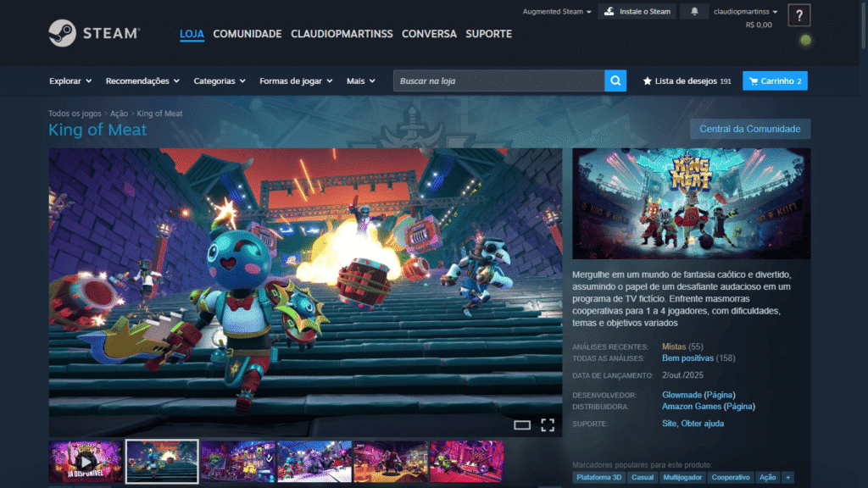Image resolution: width=868 pixels, height=488 pixels.
Task: Enter fullscreen view for the screenshot
Action: [548, 425]
